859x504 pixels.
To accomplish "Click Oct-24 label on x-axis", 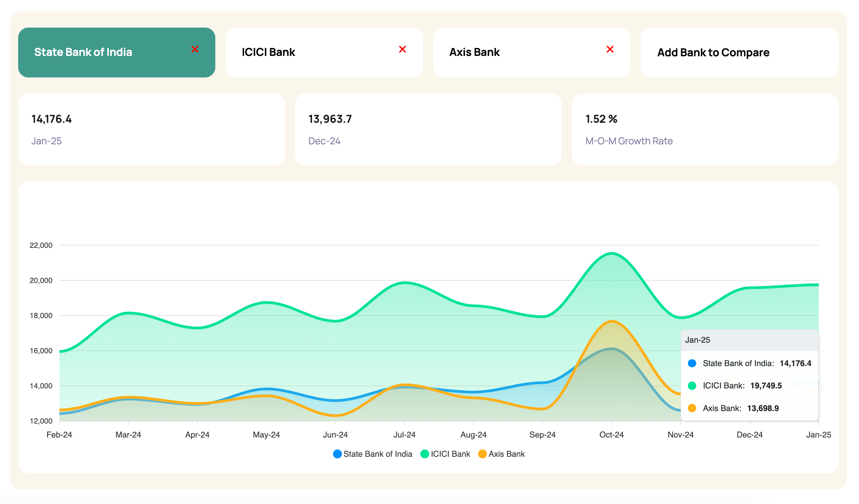I will (611, 434).
